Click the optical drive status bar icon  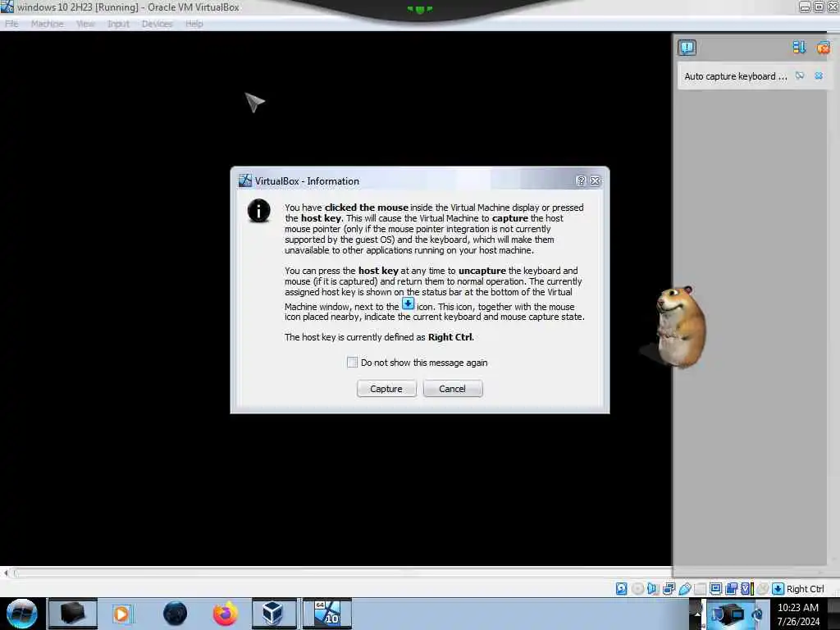click(x=637, y=589)
